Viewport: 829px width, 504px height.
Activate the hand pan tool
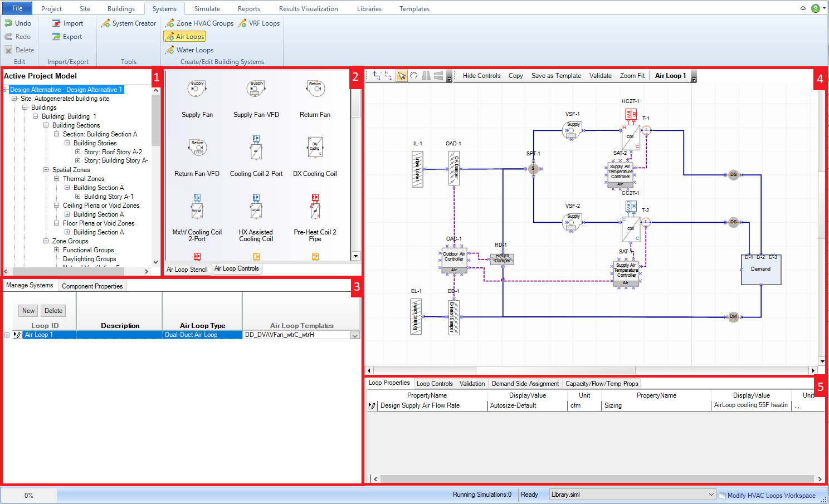pos(414,76)
